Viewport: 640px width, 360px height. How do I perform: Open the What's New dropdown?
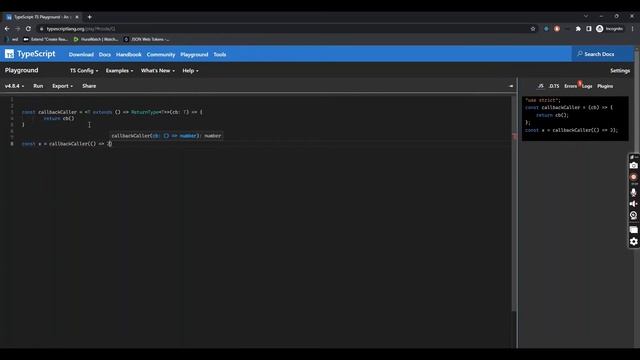click(158, 71)
